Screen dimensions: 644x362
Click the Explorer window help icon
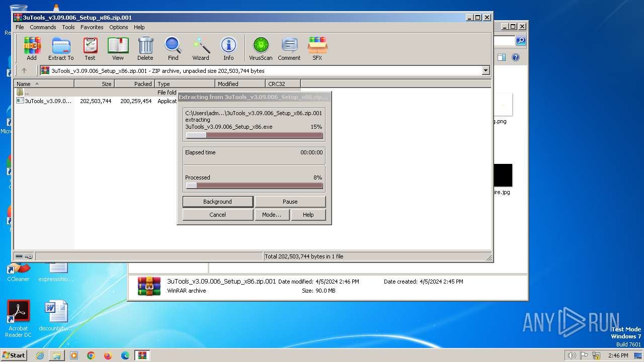click(x=515, y=57)
